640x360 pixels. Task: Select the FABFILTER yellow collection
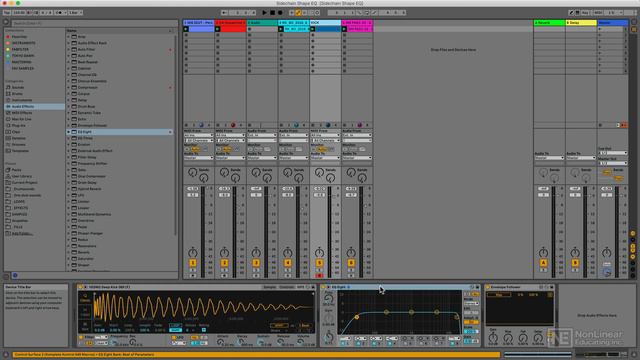click(20, 49)
